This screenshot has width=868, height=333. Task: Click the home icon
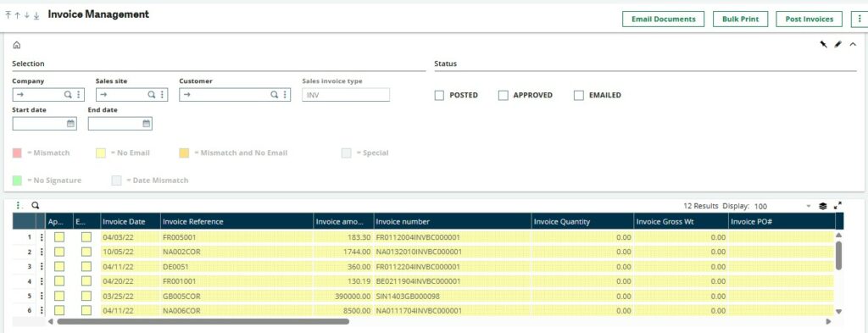point(17,45)
